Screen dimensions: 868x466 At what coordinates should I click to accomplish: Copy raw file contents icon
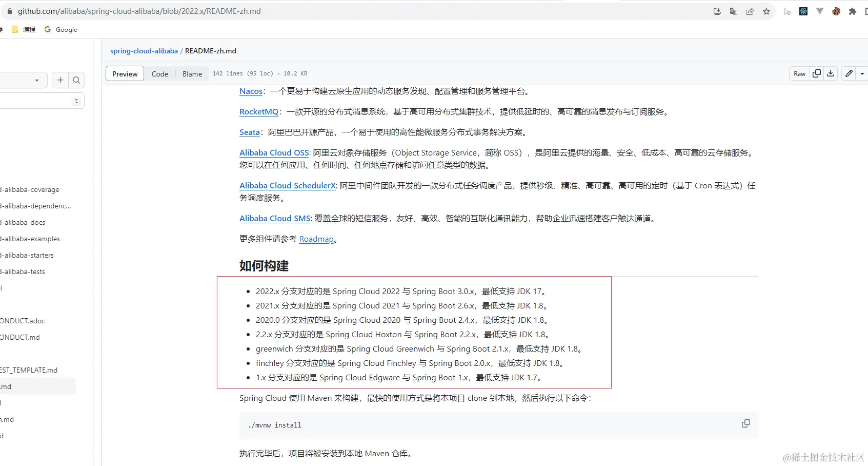[x=817, y=74]
